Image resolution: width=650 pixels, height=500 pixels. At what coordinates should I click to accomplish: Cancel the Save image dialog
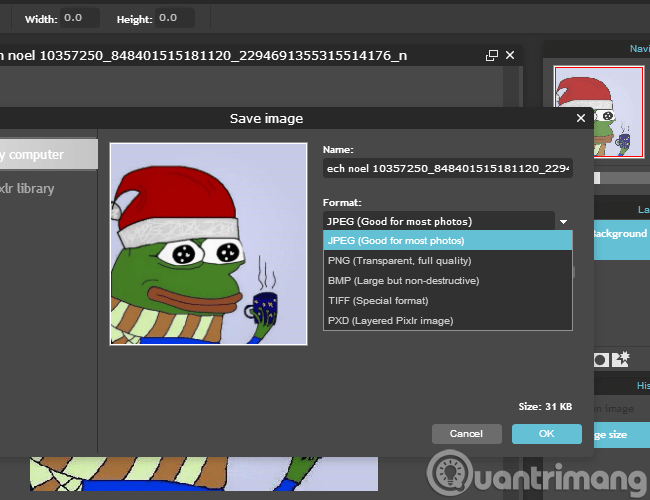pyautogui.click(x=466, y=434)
